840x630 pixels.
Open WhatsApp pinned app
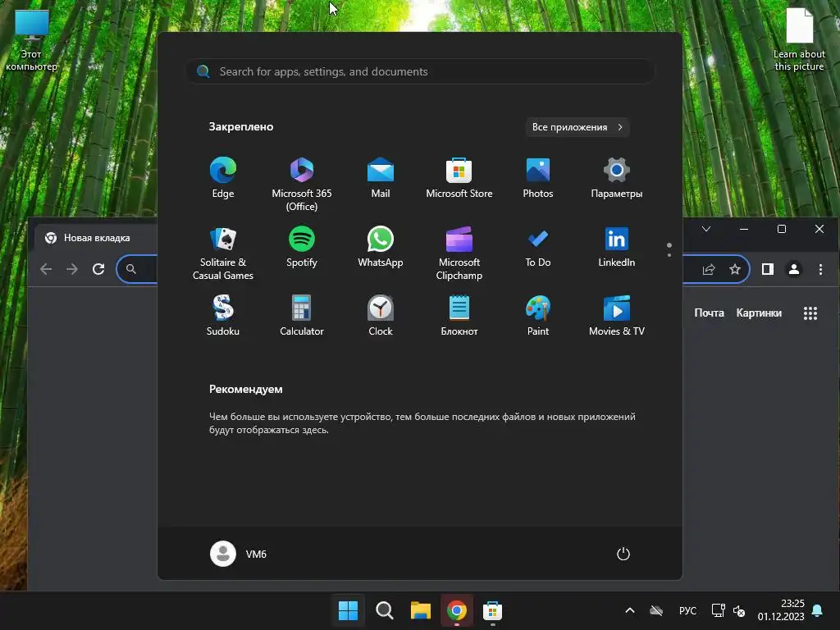pos(381,248)
